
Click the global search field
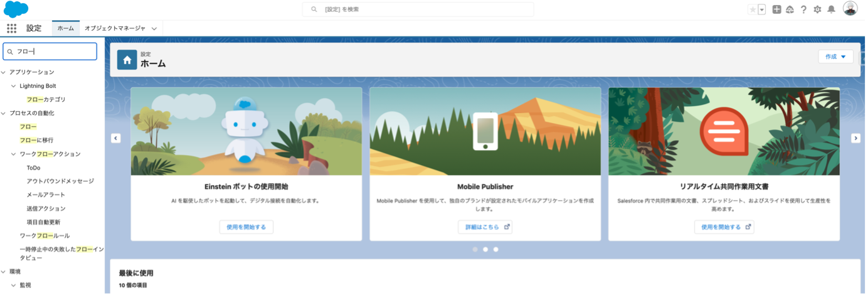tap(418, 9)
